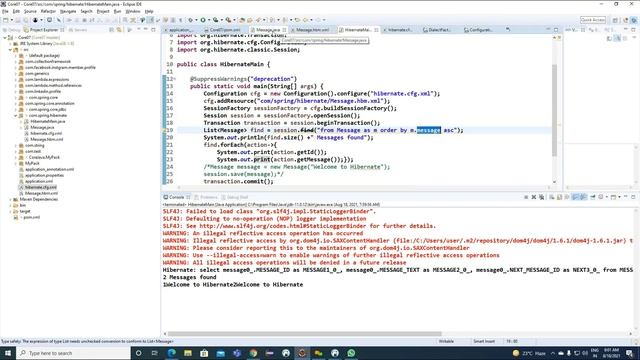Switch to the Java perspective icon at far right

tap(634, 20)
